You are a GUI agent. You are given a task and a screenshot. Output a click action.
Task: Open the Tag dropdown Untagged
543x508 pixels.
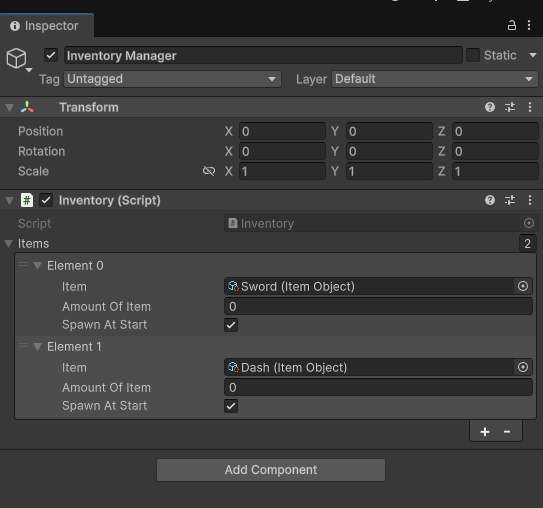click(x=172, y=79)
